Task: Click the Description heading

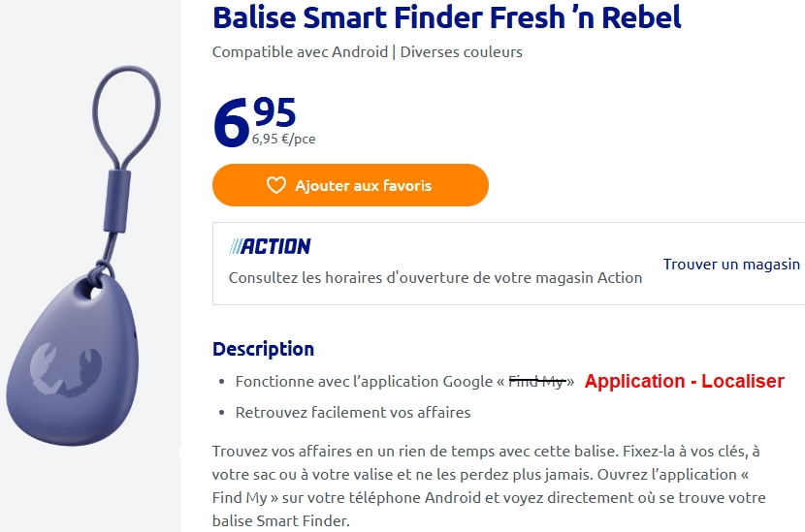Action: click(263, 349)
